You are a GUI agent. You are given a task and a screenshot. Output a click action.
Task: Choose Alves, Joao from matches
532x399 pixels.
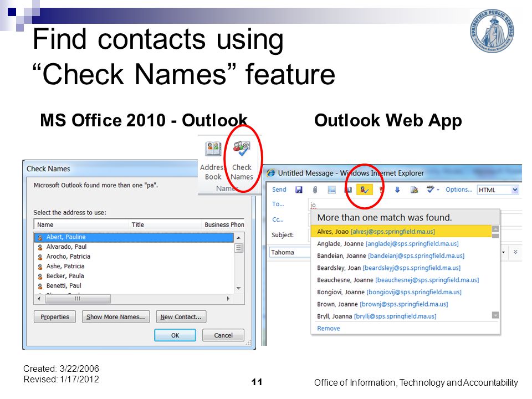pos(401,232)
